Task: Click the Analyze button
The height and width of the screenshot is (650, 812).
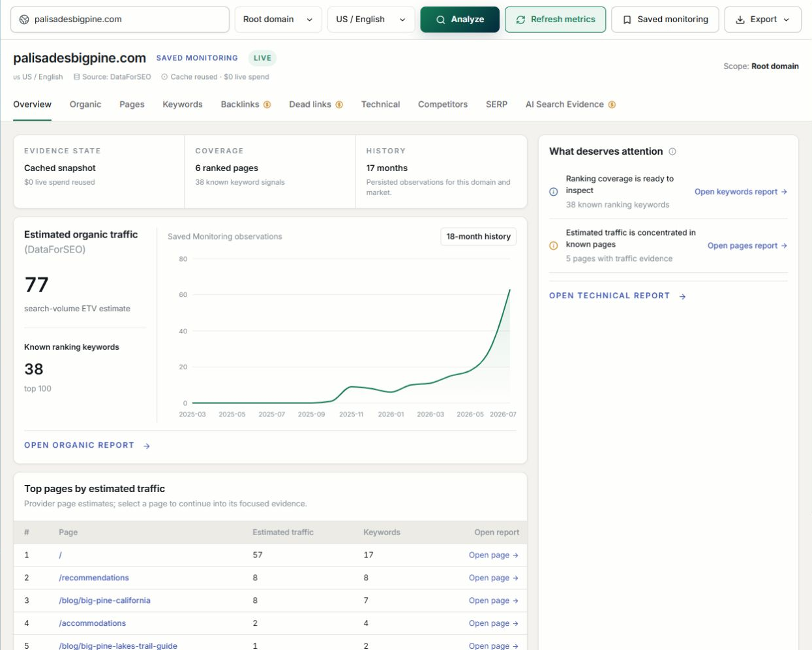Action: click(x=460, y=20)
